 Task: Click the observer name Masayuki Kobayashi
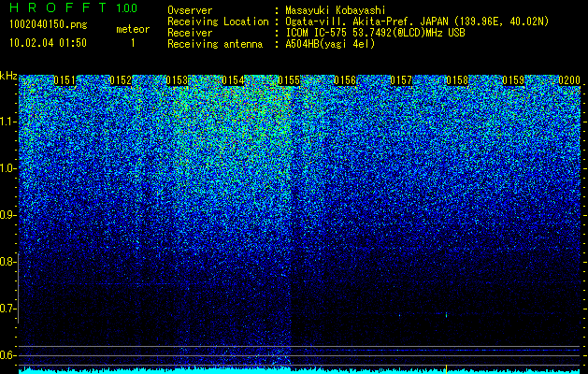[336, 10]
